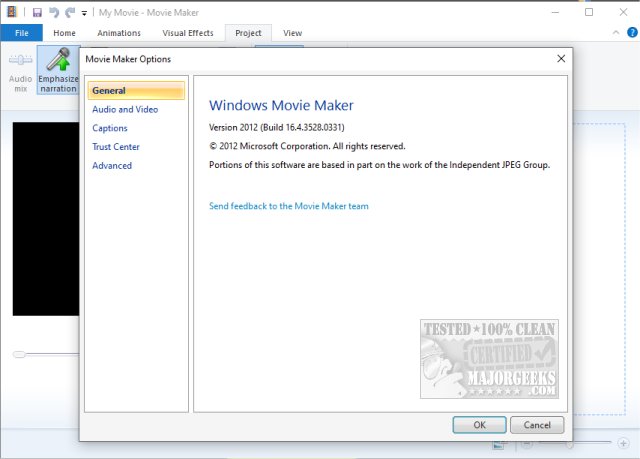
Task: Click the zoom-in plus button at bottom right
Action: (623, 443)
